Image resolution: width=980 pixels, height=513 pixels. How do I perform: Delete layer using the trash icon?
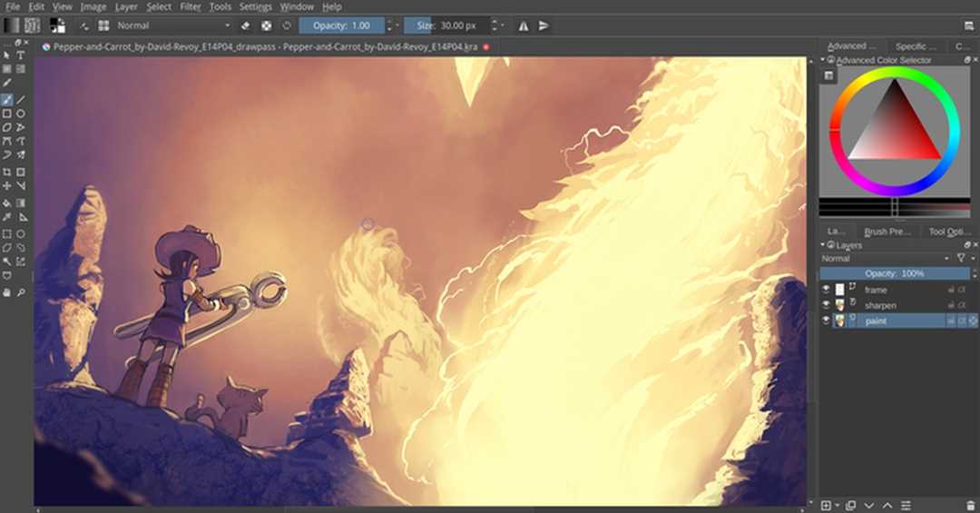[971, 505]
